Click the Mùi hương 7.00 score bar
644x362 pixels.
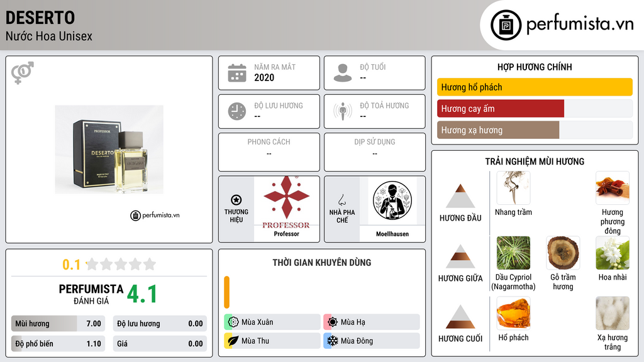(x=58, y=324)
